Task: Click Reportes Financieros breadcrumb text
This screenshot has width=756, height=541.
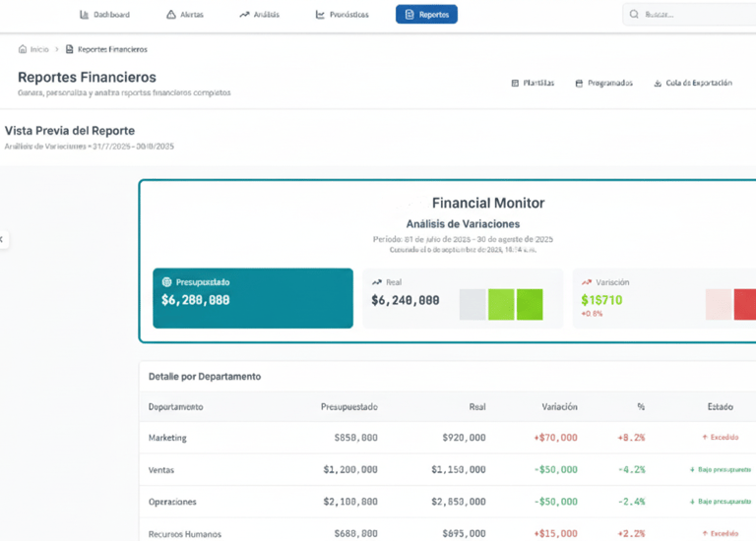Action: [112, 49]
